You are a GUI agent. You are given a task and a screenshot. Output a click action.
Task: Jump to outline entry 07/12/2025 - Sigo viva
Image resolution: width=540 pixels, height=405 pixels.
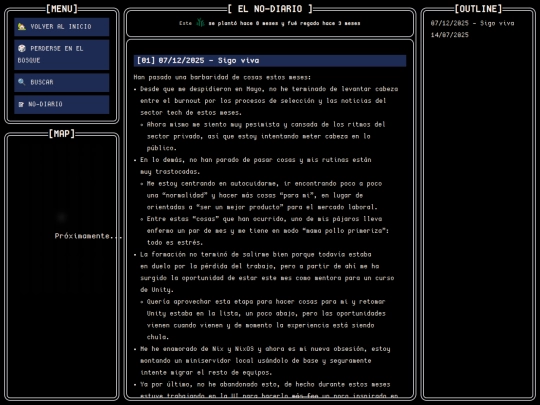472,23
